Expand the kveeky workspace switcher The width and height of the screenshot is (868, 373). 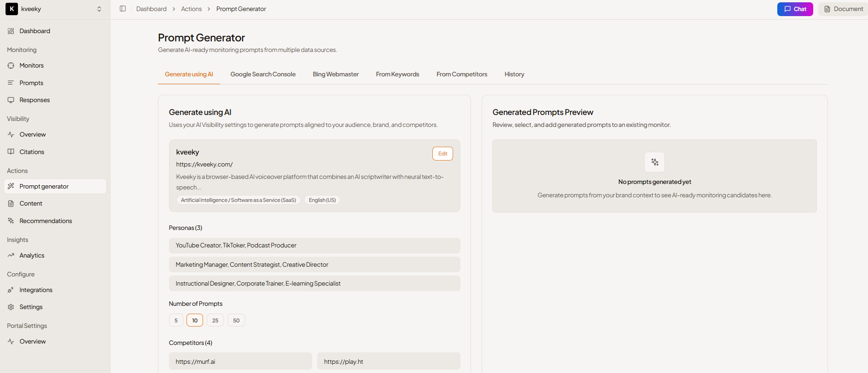[99, 9]
